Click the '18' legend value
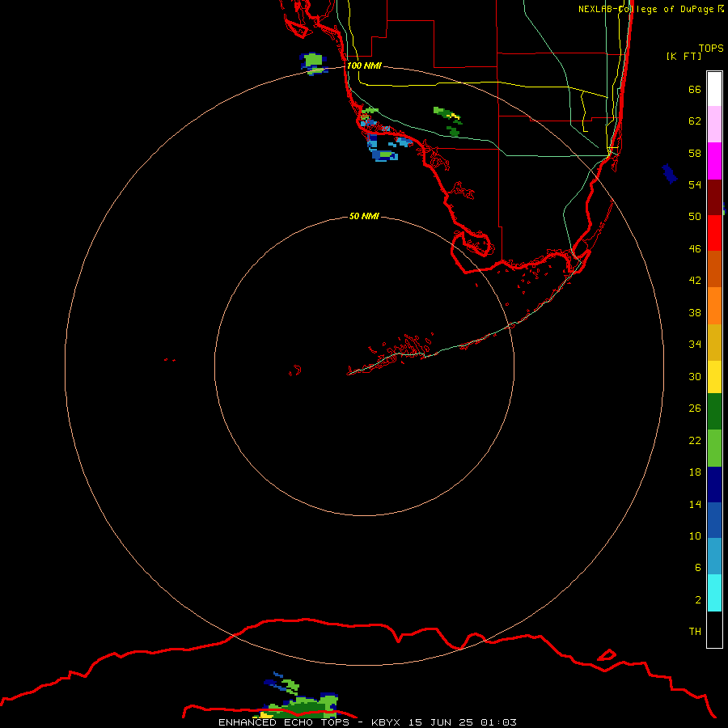Viewport: 728px width, 728px height. (695, 472)
